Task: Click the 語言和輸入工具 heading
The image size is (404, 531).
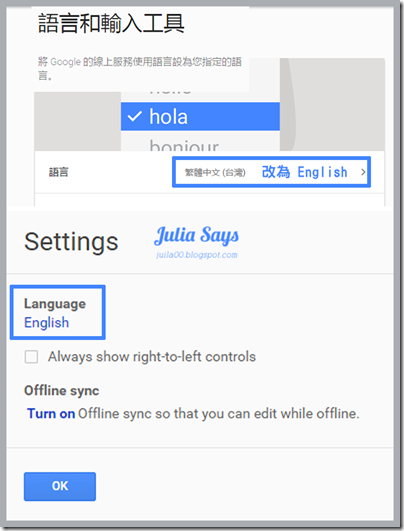Action: coord(111,23)
